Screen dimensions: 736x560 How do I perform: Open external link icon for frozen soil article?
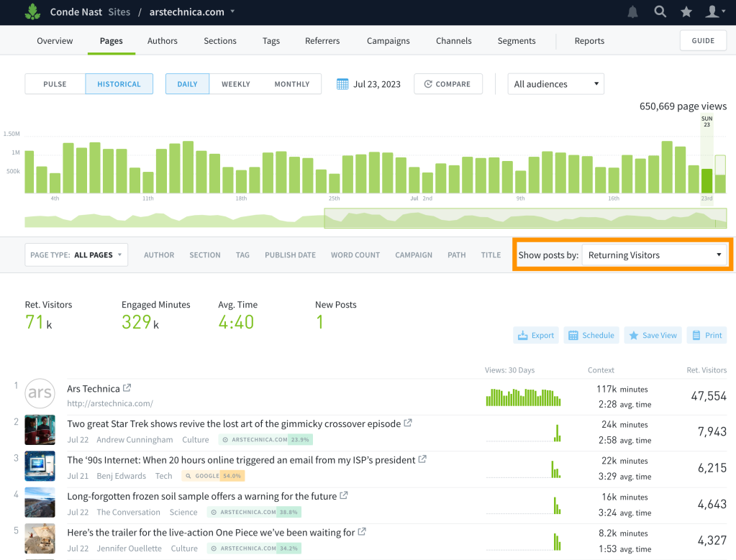(344, 495)
